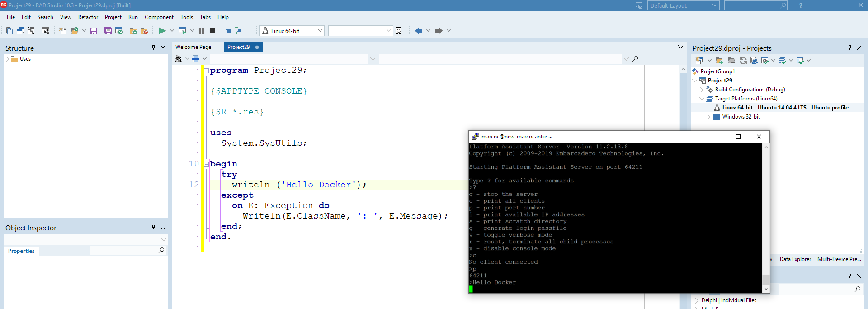The height and width of the screenshot is (309, 868).
Task: Click the New project icon in Projects panel
Action: click(699, 60)
